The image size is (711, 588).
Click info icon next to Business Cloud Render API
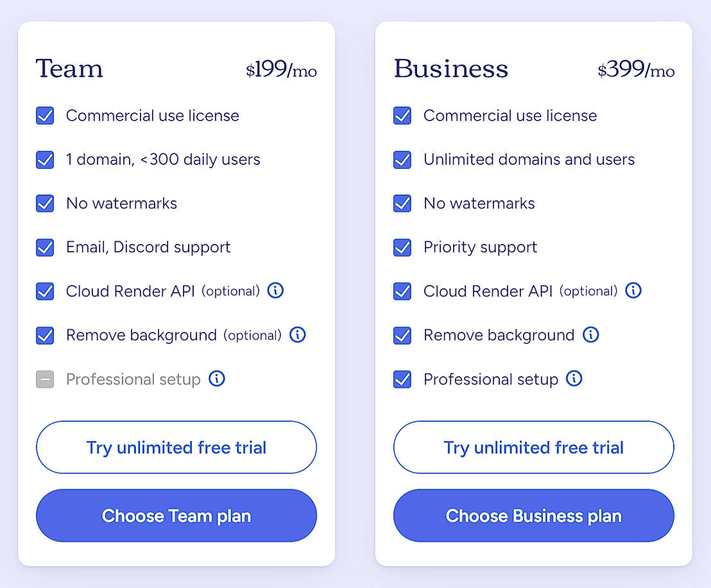633,291
